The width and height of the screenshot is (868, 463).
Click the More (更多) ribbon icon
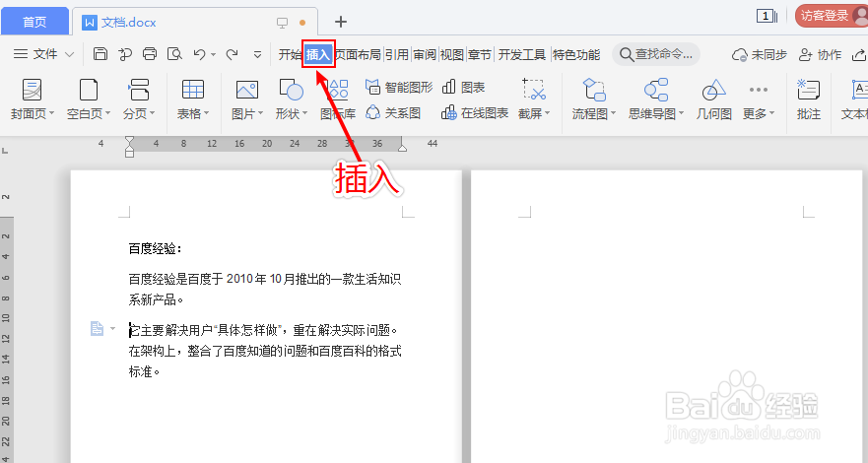pyautogui.click(x=759, y=99)
